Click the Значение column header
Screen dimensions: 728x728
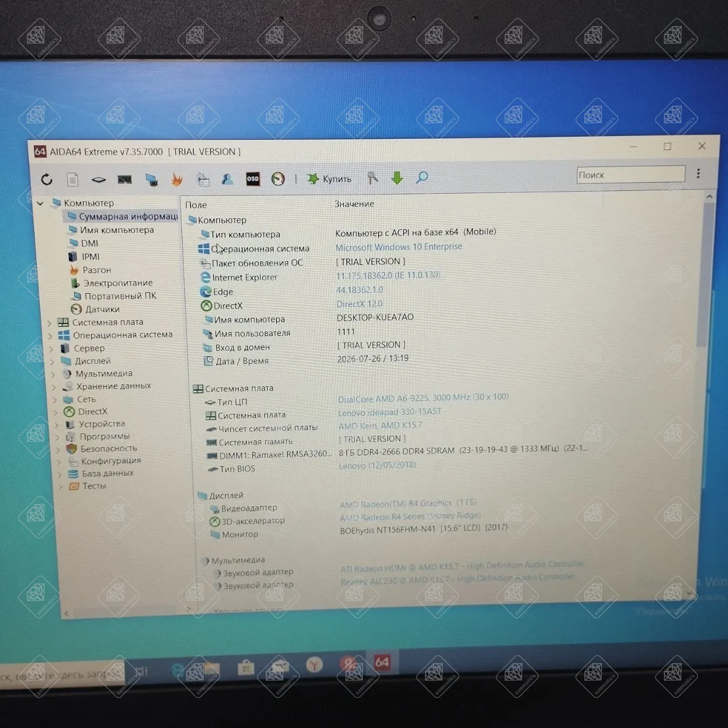pyautogui.click(x=354, y=204)
